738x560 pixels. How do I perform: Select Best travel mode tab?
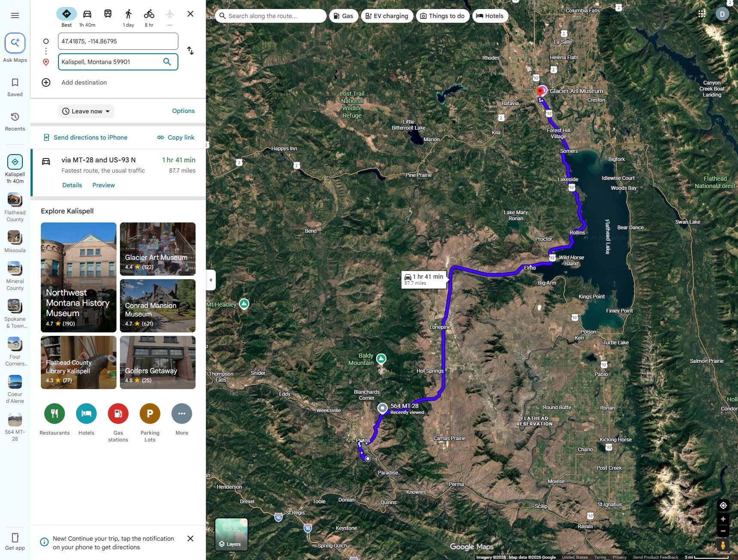[67, 18]
